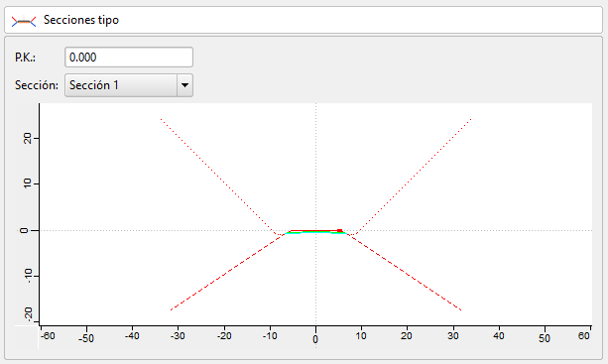Click x-axis label 50
Image resolution: width=608 pixels, height=364 pixels.
click(x=545, y=338)
